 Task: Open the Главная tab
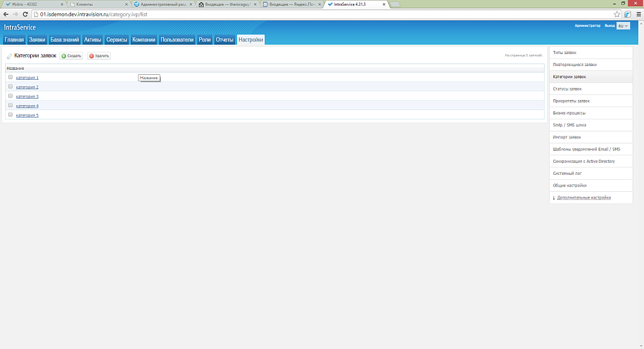[x=14, y=40]
